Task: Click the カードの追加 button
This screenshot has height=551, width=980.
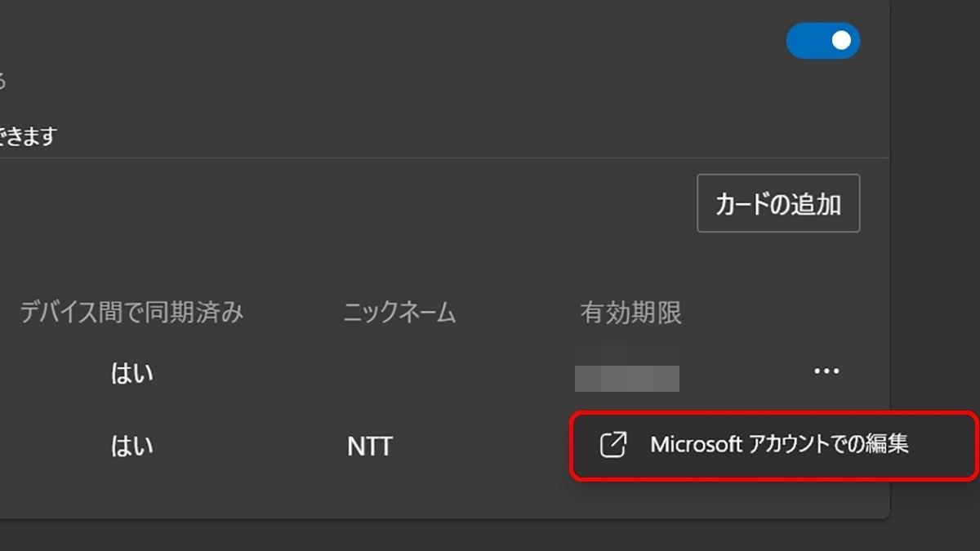Action: 778,203
